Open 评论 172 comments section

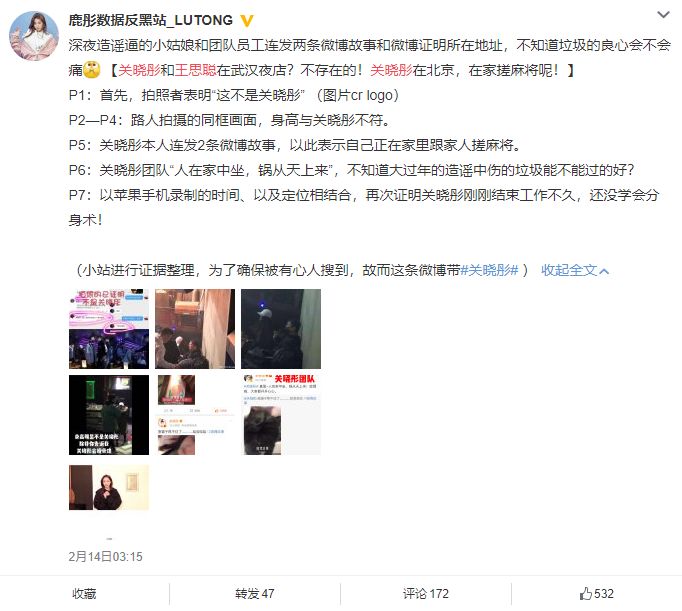coord(425,594)
